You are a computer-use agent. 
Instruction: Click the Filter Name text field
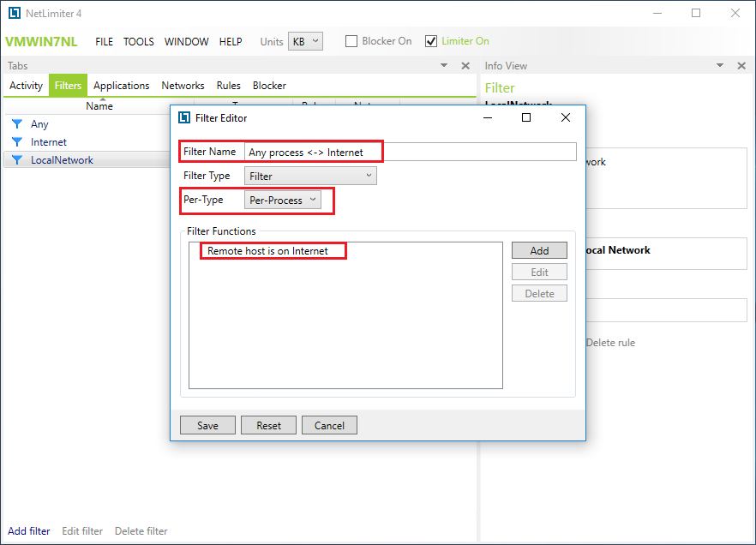pos(410,152)
